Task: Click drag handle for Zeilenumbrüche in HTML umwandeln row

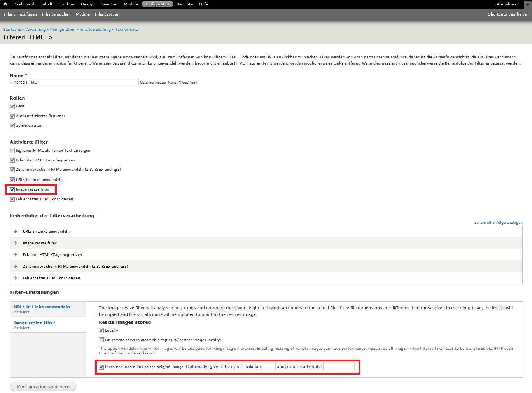Action: click(16, 266)
